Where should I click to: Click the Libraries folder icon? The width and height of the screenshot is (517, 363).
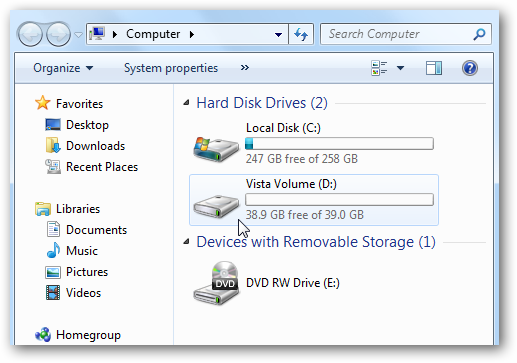click(x=43, y=209)
